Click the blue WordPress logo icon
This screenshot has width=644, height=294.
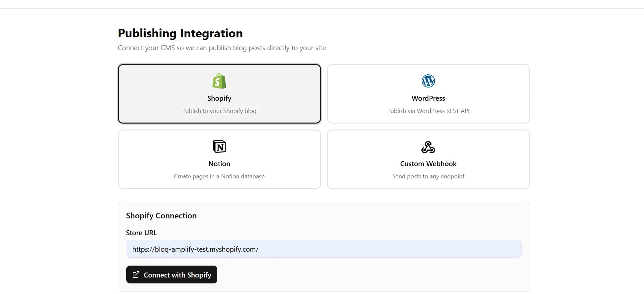(x=428, y=81)
